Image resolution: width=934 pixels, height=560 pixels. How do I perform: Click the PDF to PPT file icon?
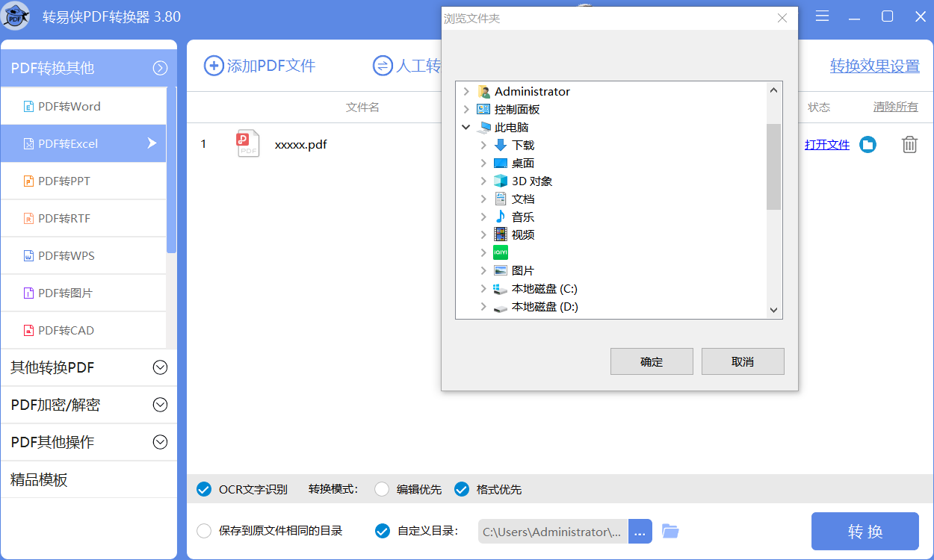[29, 181]
